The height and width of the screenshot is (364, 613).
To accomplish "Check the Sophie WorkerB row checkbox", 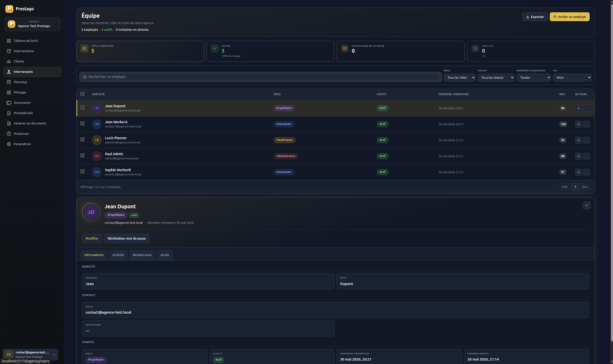I will [82, 171].
